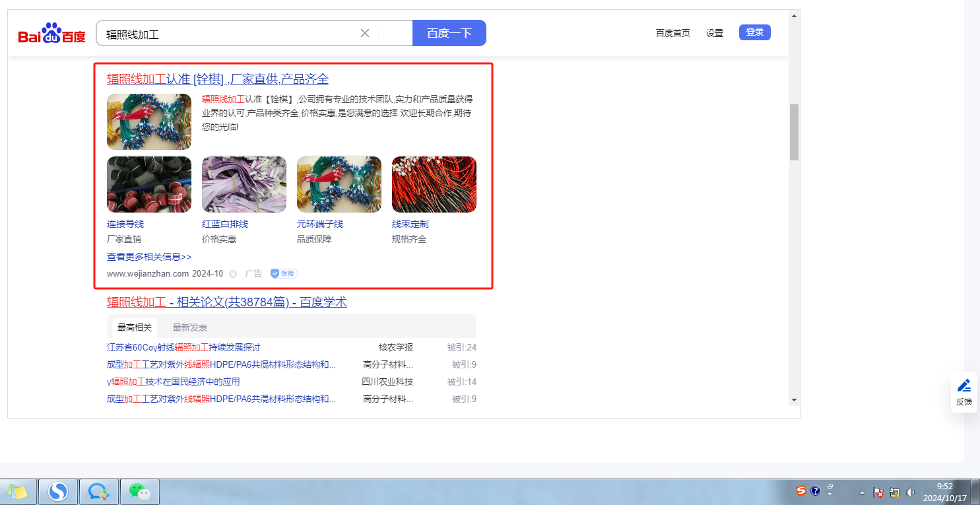980x505 pixels.
Task: Switch to the 最新发表 tab
Action: pos(190,327)
